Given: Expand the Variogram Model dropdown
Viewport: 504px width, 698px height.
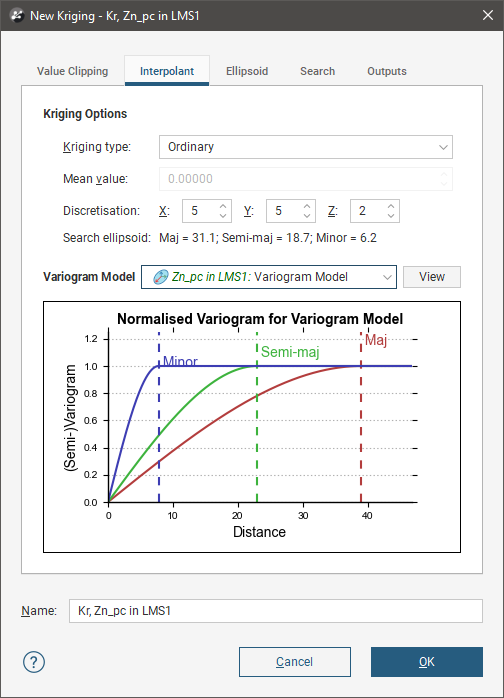Looking at the screenshot, I should [x=269, y=277].
